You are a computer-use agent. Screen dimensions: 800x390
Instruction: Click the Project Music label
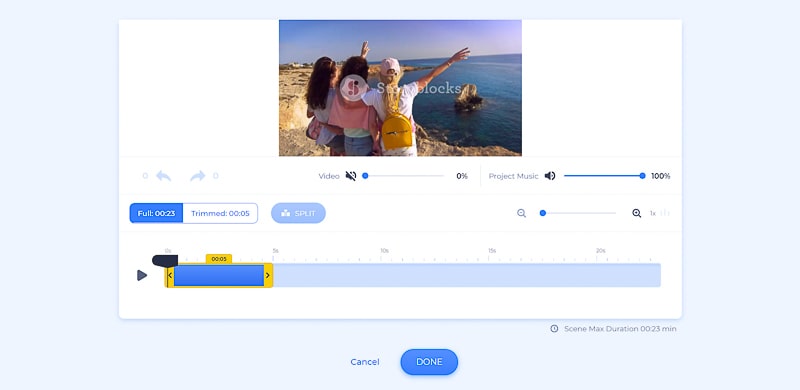tap(513, 176)
